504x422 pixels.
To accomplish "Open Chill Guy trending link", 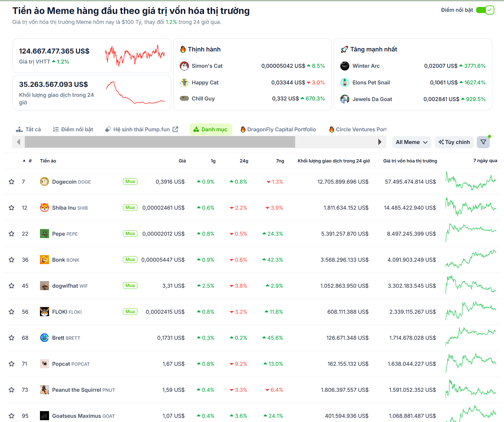I will 203,99.
